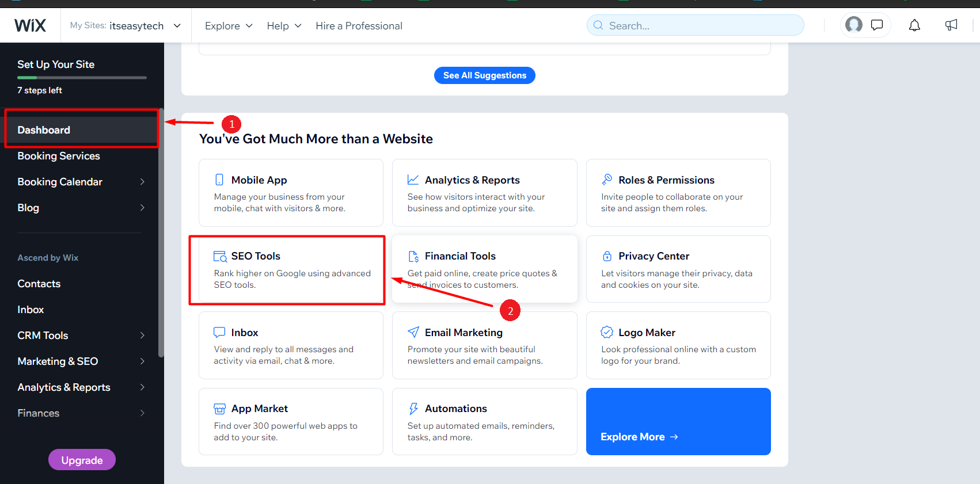This screenshot has height=484, width=980.
Task: Expand Marketing & SEO submenu chevron
Action: point(142,361)
